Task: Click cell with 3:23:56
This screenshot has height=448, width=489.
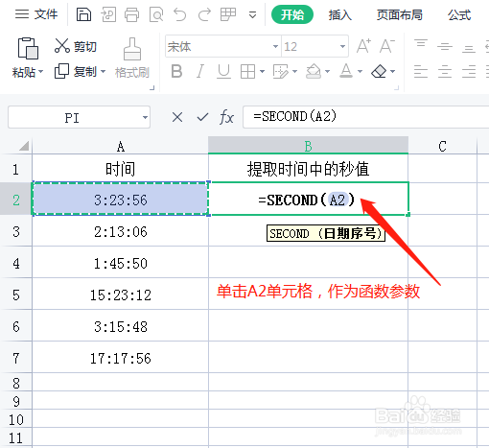Action: click(121, 200)
